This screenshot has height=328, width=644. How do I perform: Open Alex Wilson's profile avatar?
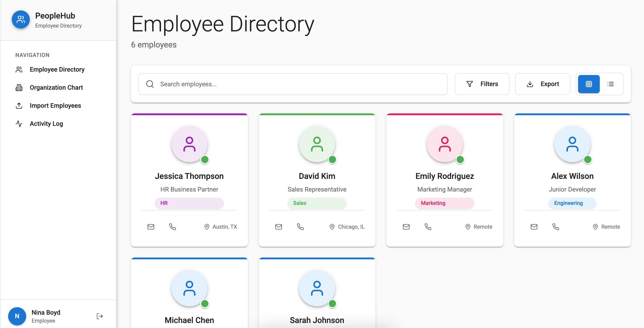572,144
